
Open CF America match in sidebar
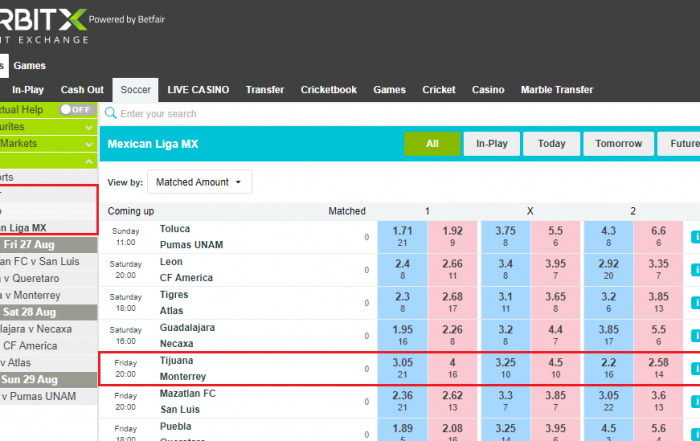click(x=48, y=346)
